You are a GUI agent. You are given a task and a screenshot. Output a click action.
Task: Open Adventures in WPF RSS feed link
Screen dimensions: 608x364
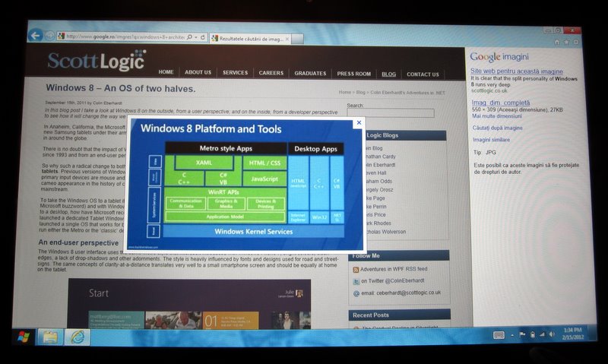pos(394,269)
